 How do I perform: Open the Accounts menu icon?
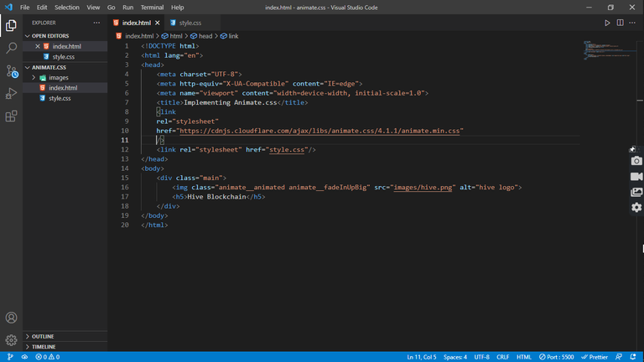pyautogui.click(x=11, y=318)
